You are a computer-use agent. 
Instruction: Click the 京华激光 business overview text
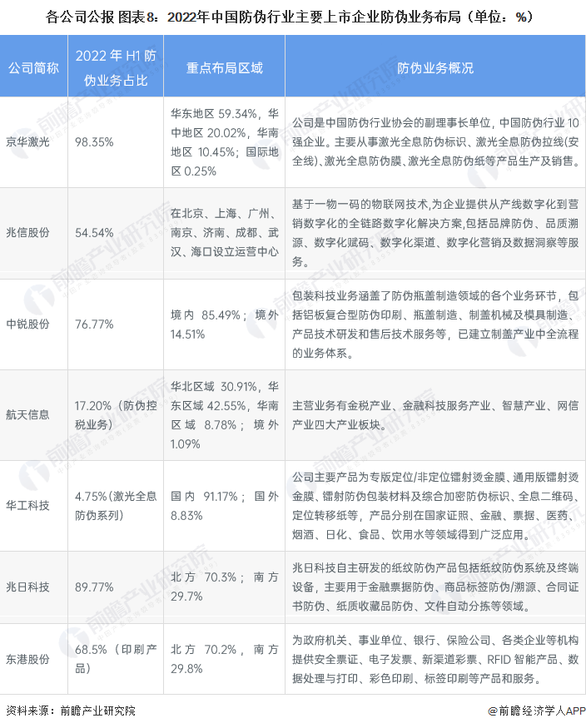(435, 142)
